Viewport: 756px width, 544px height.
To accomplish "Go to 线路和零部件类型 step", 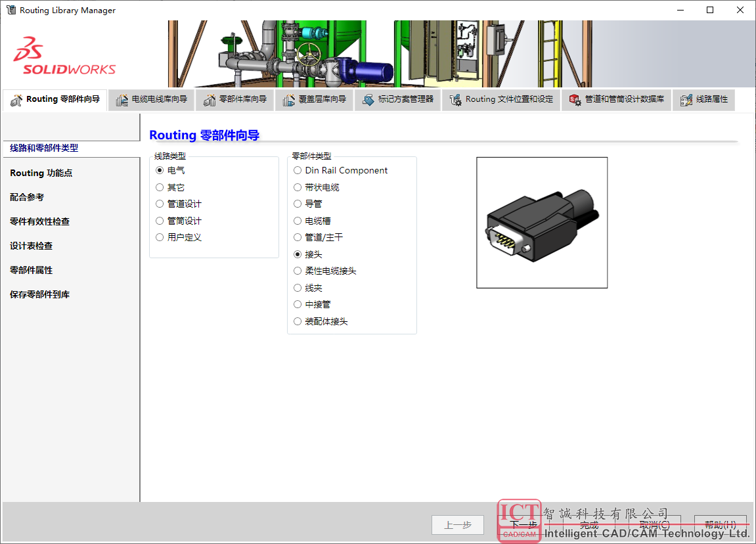I will (x=44, y=148).
